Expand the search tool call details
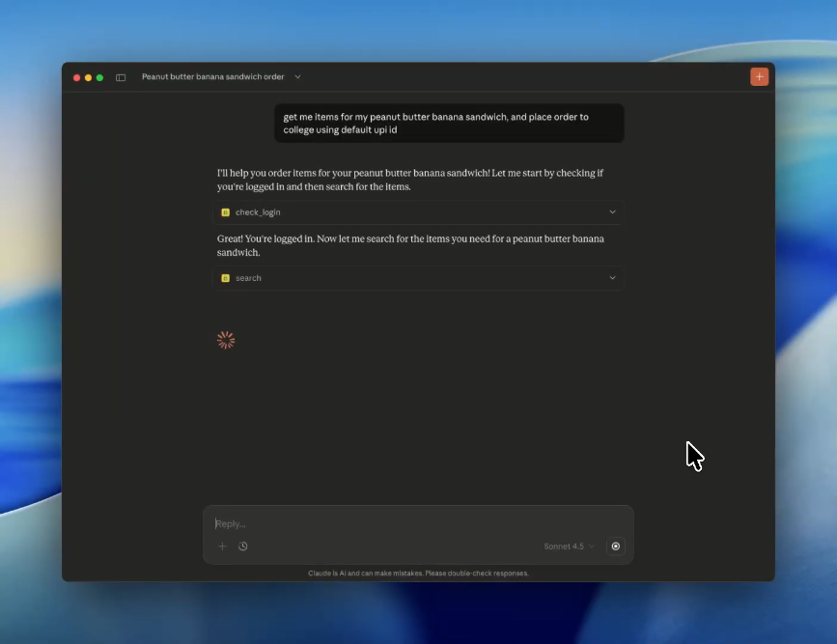The height and width of the screenshot is (644, 837). coord(611,277)
